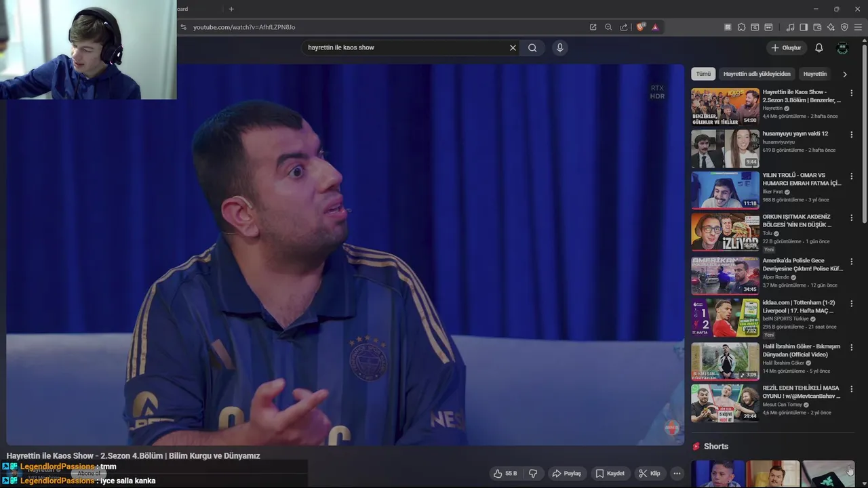
Task: Click the İlker Fırat channel name
Action: coord(772,192)
